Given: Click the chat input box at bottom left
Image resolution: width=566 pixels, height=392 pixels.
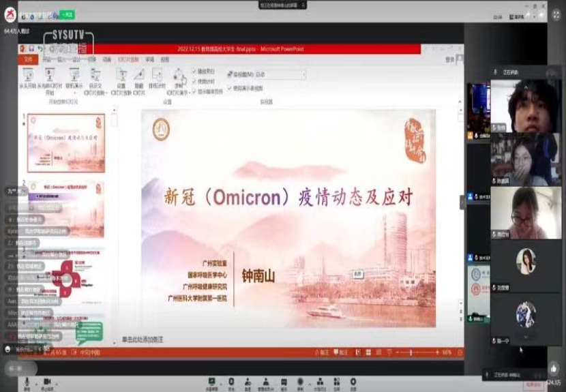Looking at the screenshot, I should (20, 369).
